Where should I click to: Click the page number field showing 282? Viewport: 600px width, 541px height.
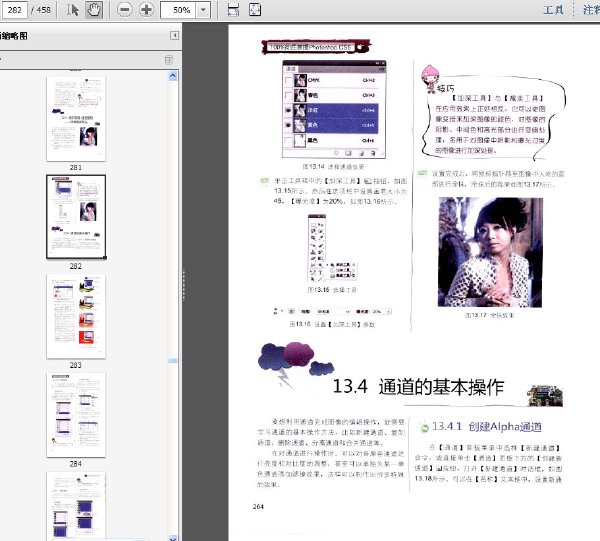click(x=14, y=10)
